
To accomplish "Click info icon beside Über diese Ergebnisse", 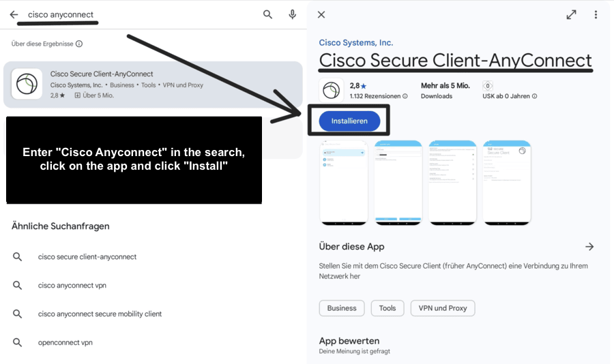I will 79,44.
